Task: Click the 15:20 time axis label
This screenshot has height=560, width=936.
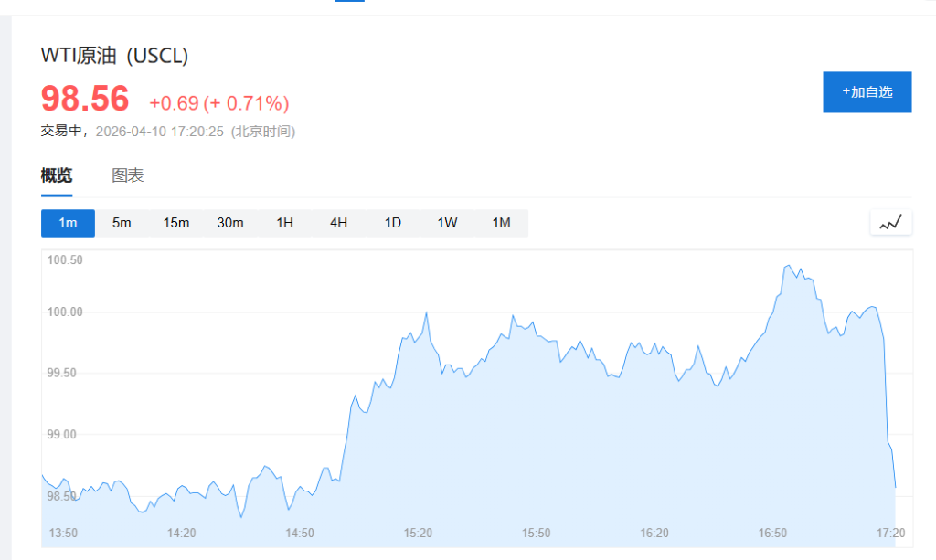Action: coord(418,533)
